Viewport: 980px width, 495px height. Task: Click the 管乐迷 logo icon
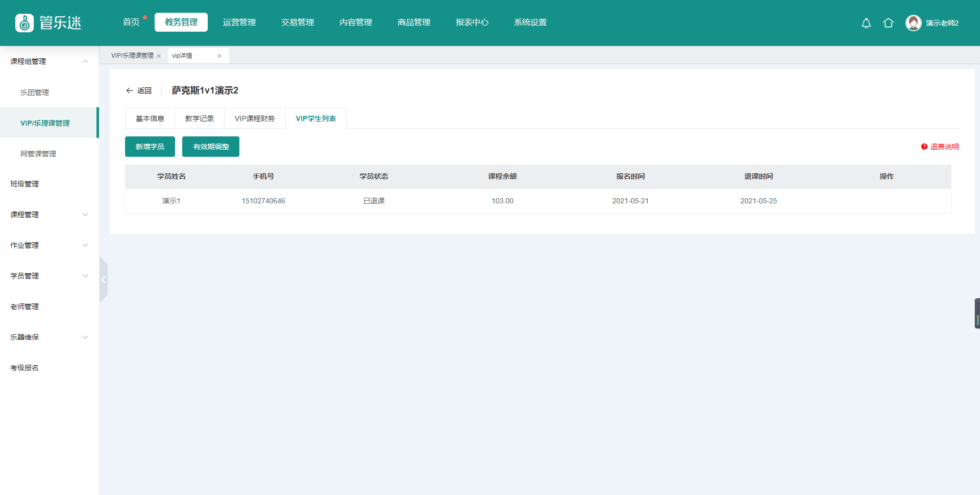tap(24, 23)
